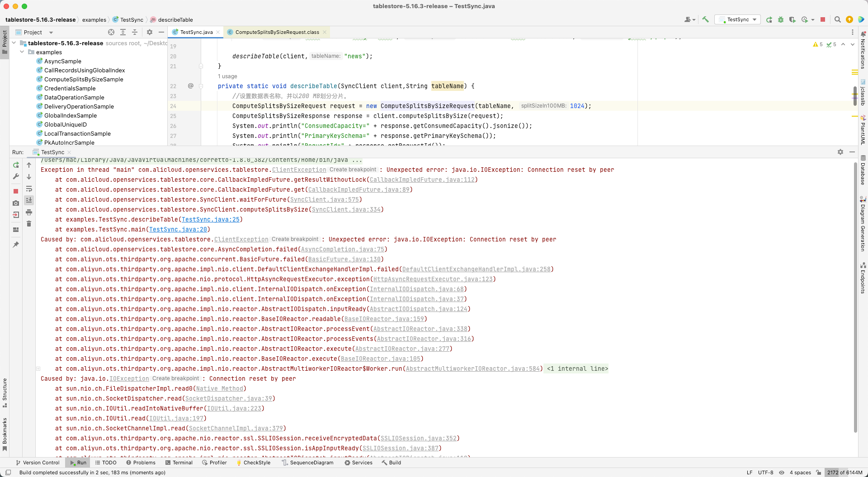Print the console output

(29, 212)
